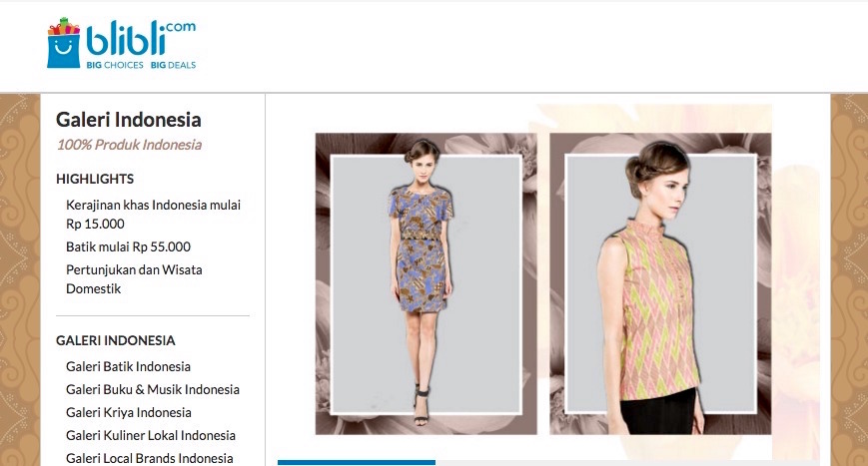868x466 pixels.
Task: Open Galeri Buku & Musik Indonesia
Action: [153, 389]
